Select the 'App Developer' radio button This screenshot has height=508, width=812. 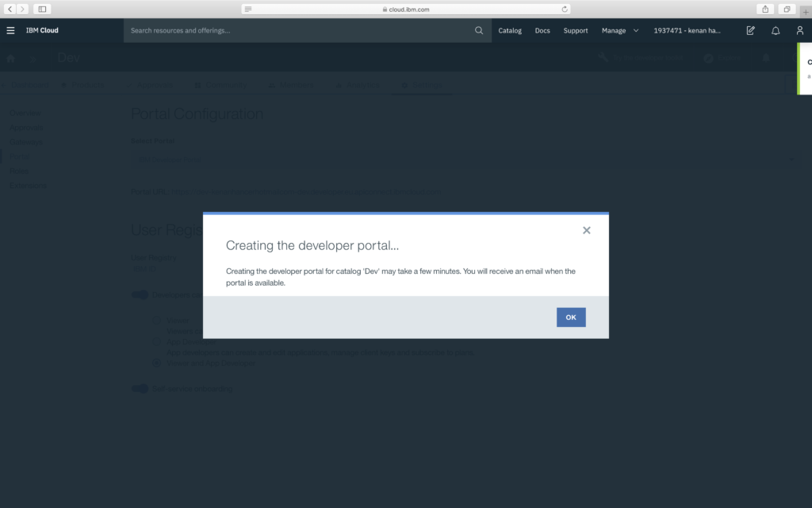tap(156, 341)
